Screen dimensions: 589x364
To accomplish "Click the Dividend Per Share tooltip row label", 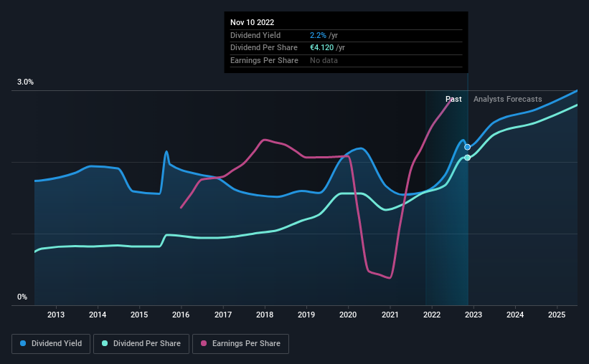I will (264, 48).
